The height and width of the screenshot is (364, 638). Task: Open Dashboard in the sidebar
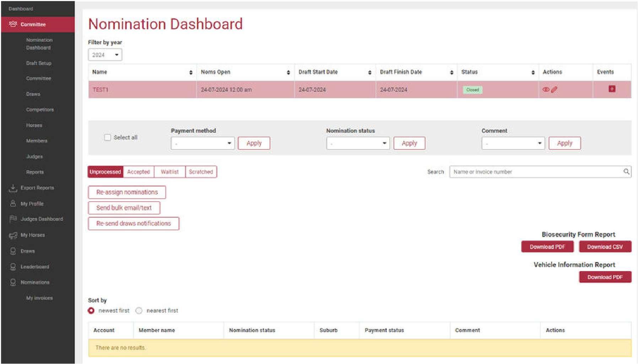coord(21,9)
